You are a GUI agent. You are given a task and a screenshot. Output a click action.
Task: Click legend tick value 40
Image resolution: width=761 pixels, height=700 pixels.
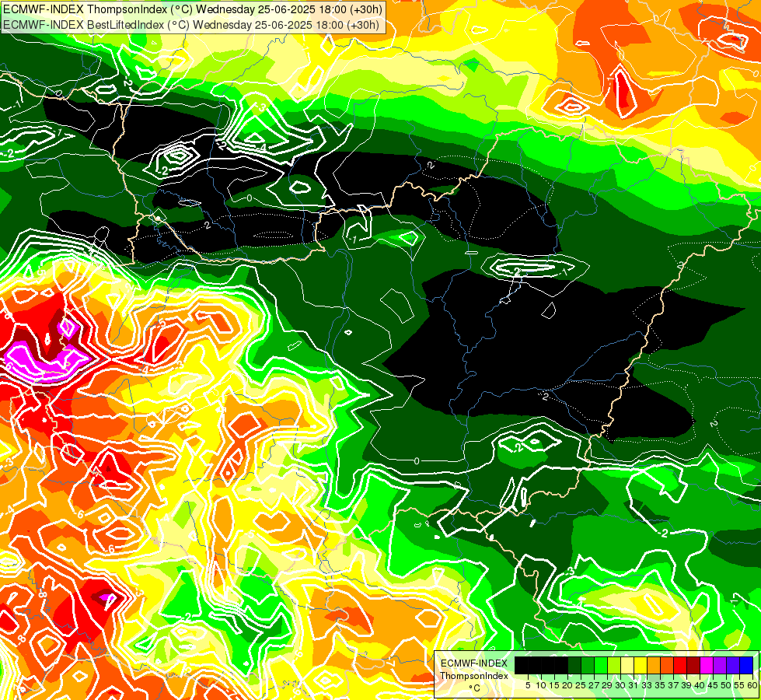(700, 685)
